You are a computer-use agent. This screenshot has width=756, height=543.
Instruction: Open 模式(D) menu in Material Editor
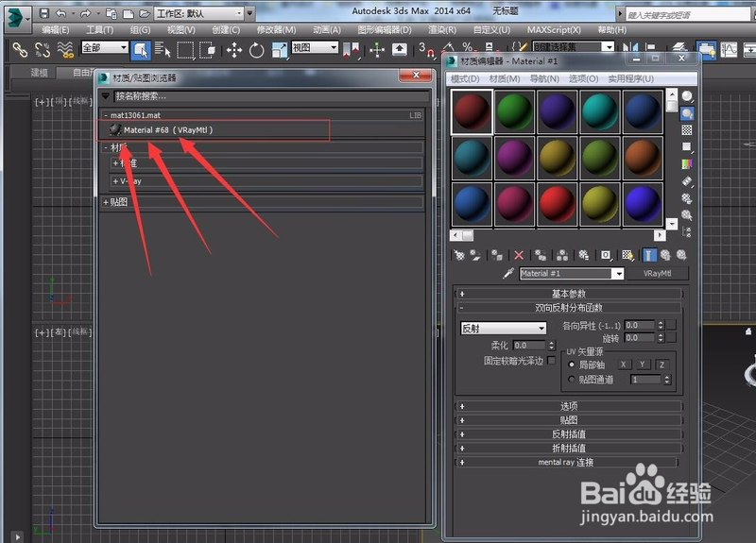click(465, 78)
